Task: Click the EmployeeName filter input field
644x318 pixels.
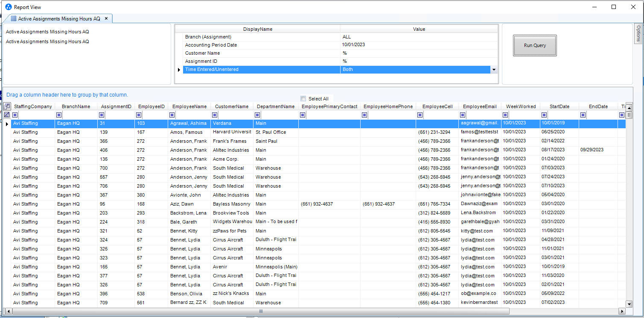Action: click(192, 115)
